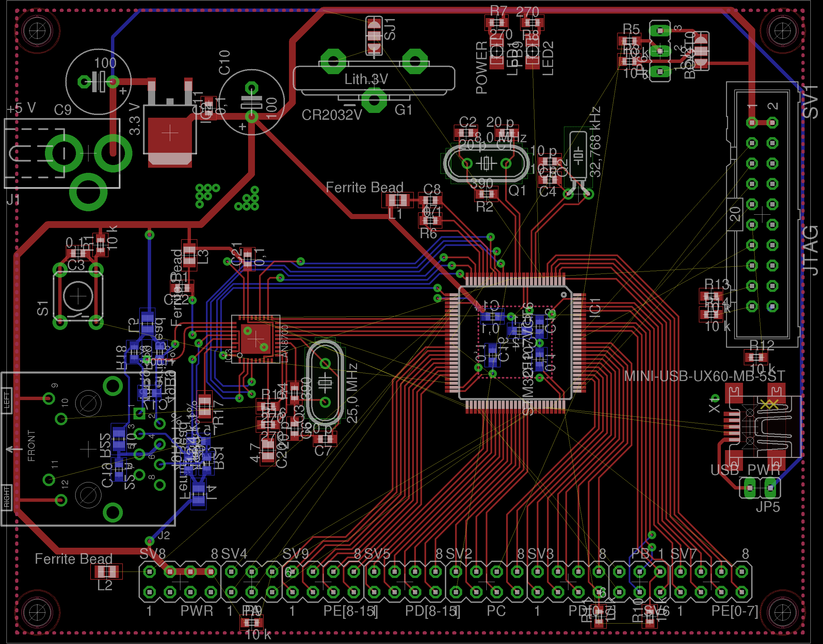Select the Q1 8,0 MHz crystal
Viewport: 823px width, 644px height.
tap(487, 164)
